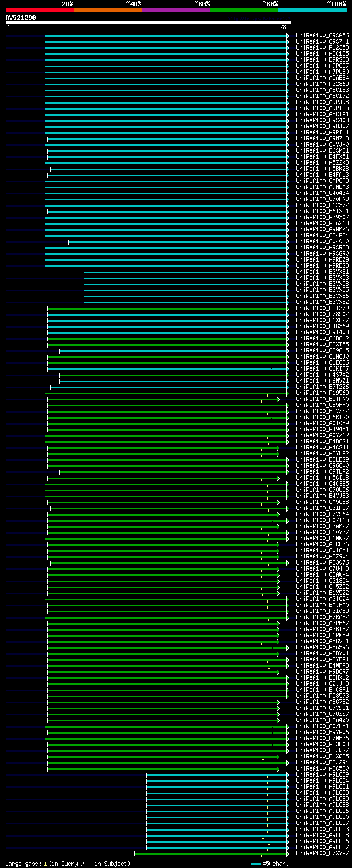This screenshot has height=868, width=352.
Task: Click the Large gaps legend text
Action: click(23, 864)
